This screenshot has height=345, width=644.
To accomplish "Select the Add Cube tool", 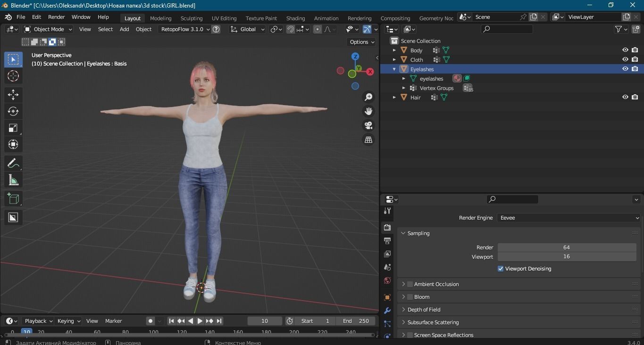I will 13,198.
